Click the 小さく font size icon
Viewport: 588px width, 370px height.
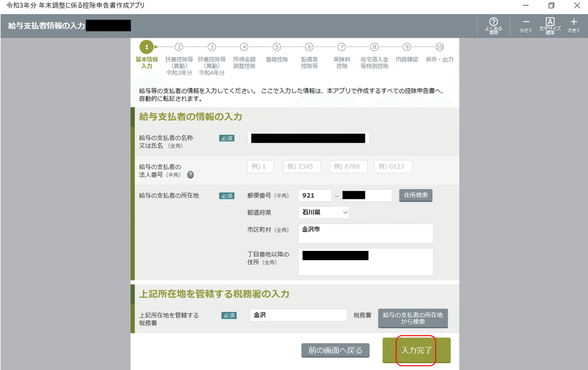click(526, 25)
